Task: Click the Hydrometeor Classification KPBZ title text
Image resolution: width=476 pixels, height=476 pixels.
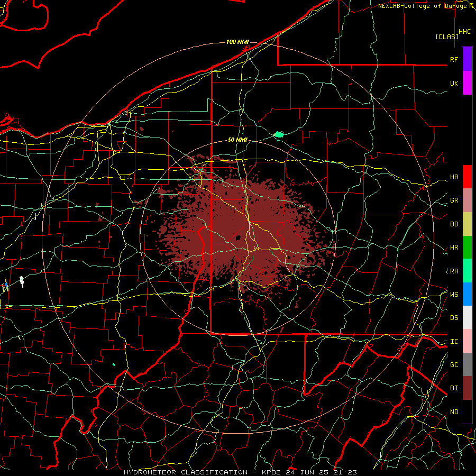Action: click(240, 472)
